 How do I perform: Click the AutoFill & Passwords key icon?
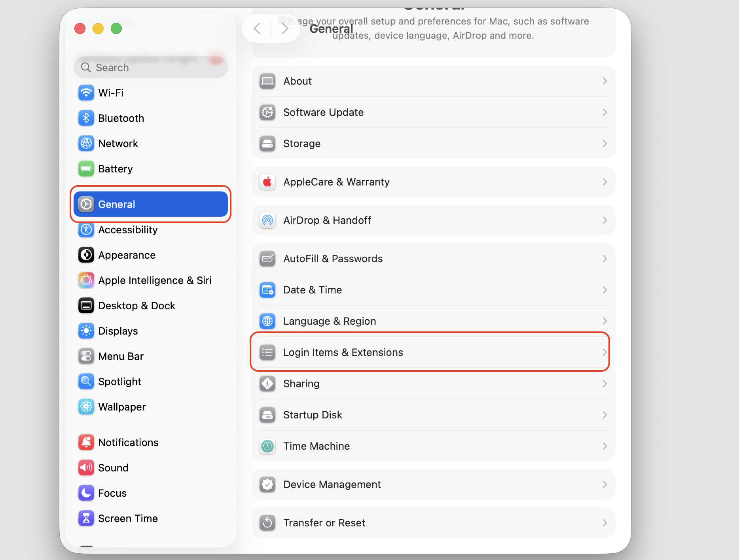click(267, 259)
